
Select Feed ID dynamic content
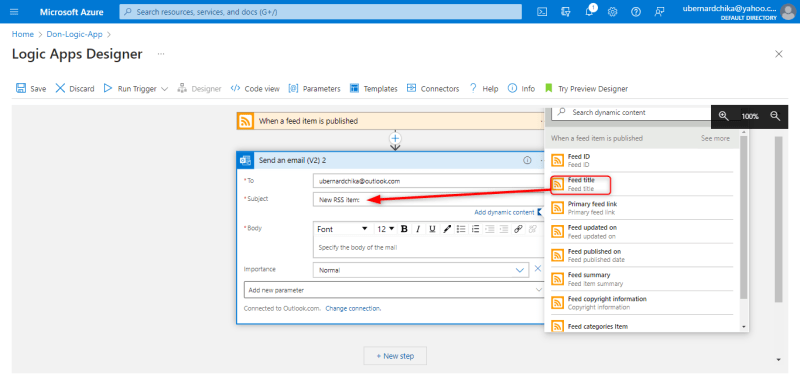coord(642,161)
